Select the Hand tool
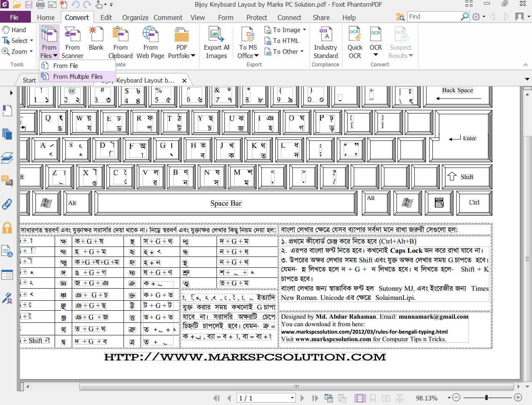532x405 pixels. coord(14,30)
